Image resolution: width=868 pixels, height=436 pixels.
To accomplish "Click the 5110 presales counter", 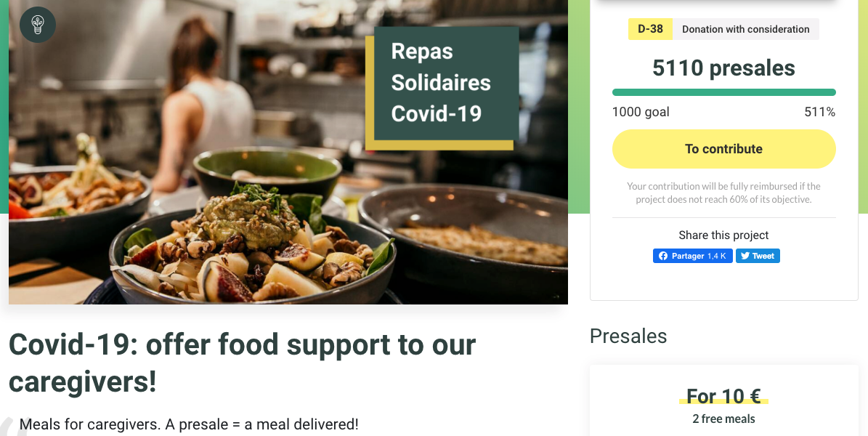I will coord(723,68).
